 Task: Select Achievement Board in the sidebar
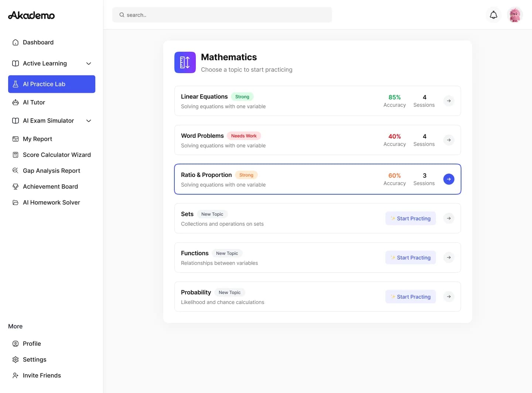click(50, 187)
